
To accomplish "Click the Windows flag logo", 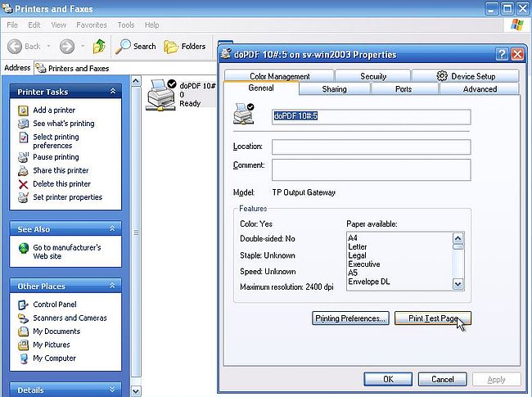I will point(516,25).
